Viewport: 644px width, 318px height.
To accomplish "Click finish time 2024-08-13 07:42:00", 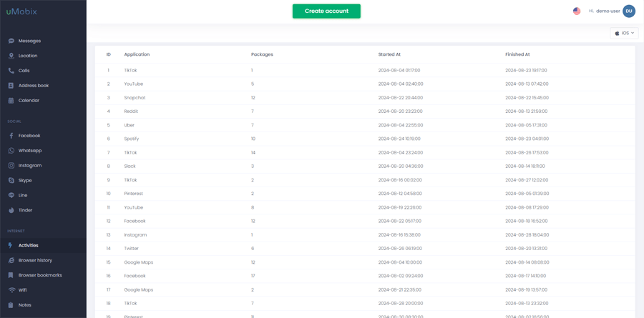I will click(527, 84).
